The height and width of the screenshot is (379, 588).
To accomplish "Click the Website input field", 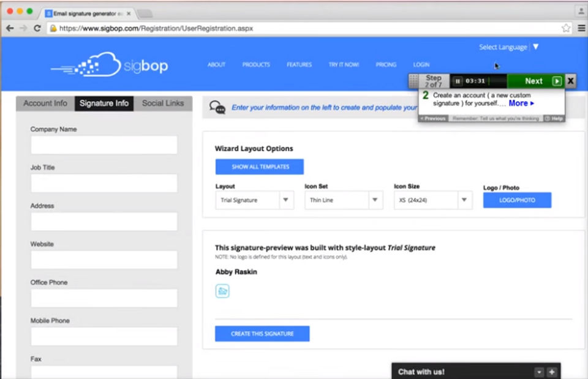I will click(x=104, y=260).
